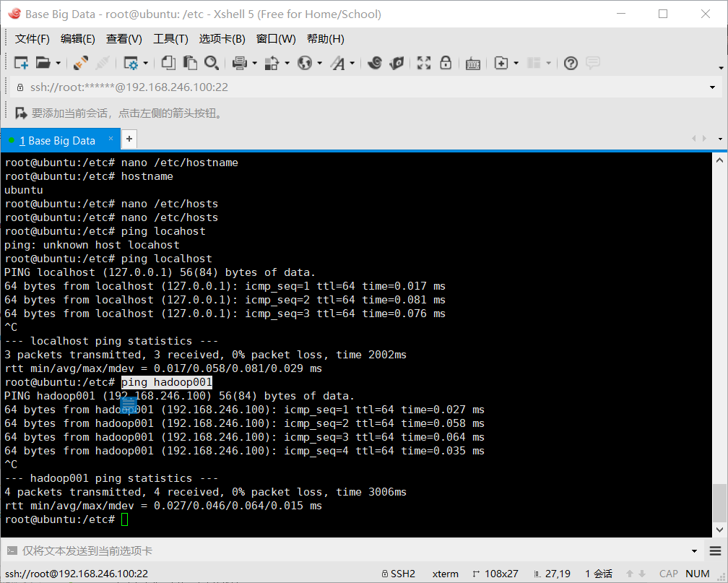Click the speech bubble feedback icon

click(x=593, y=63)
